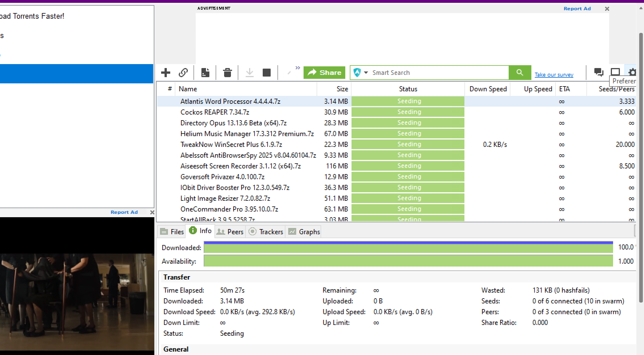This screenshot has width=644, height=355.
Task: Click the Remove Torrent trash icon
Action: 227,73
